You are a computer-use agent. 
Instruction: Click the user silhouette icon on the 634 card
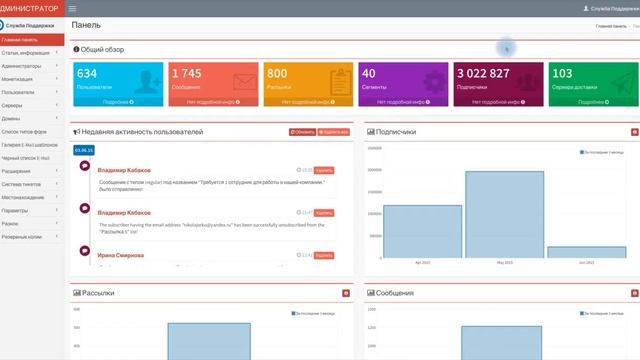pos(147,82)
